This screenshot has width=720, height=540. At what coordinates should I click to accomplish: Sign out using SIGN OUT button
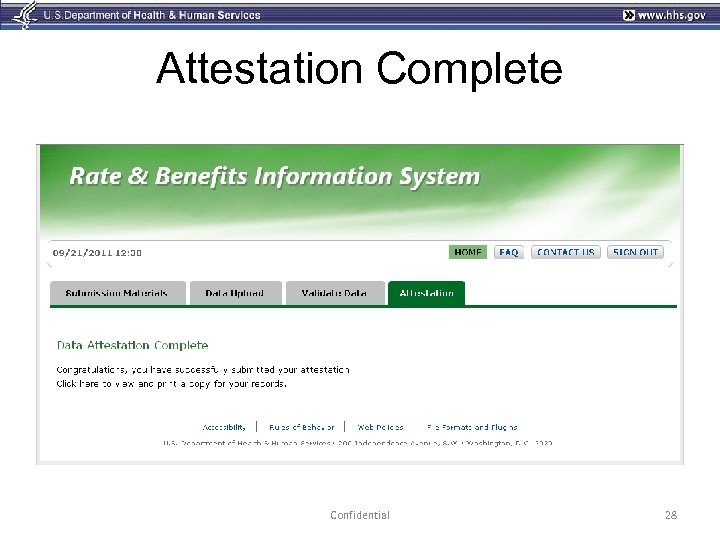pos(636,252)
